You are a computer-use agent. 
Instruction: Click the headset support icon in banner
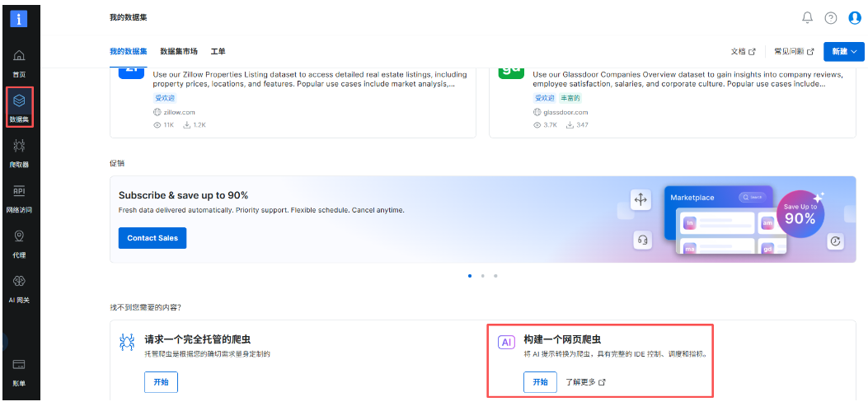(x=643, y=240)
